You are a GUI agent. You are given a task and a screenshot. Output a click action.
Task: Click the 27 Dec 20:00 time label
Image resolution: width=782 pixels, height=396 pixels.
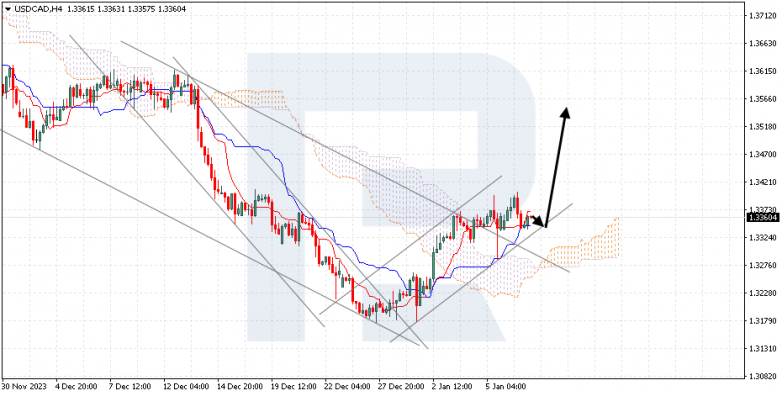[400, 387]
